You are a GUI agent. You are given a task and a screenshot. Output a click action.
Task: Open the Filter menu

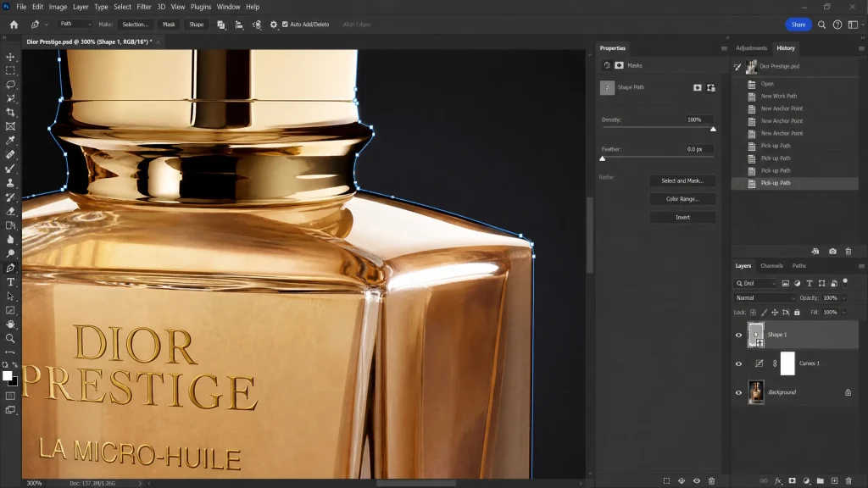click(144, 7)
